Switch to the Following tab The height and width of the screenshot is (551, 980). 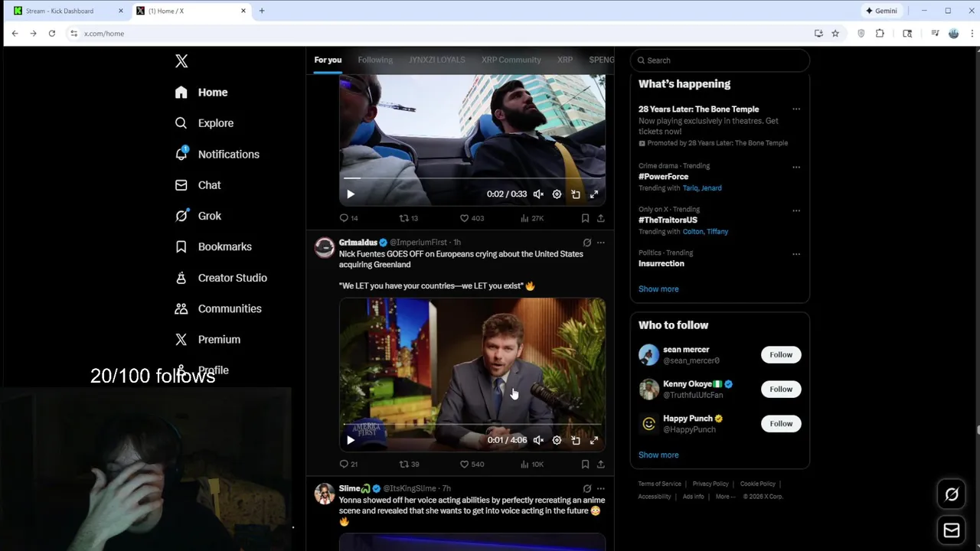tap(375, 60)
